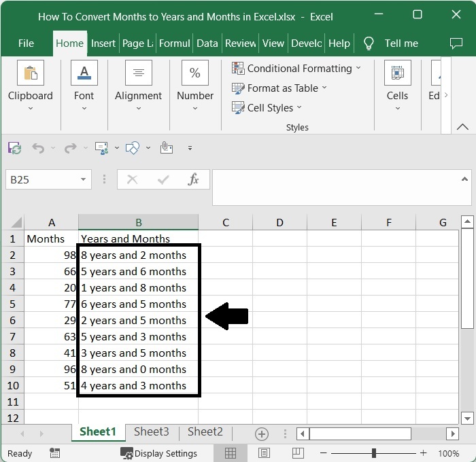Open the Comments speech bubble icon
Image resolution: width=476 pixels, height=462 pixels.
pyautogui.click(x=456, y=43)
